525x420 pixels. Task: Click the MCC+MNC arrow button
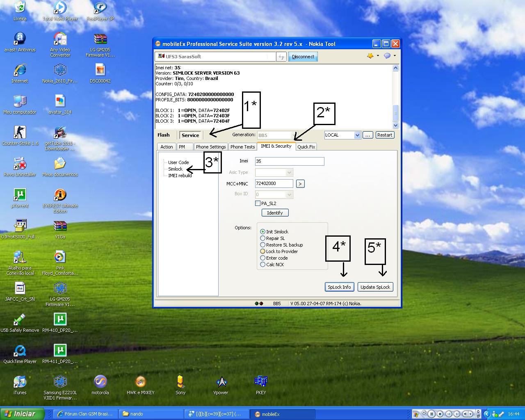point(300,184)
